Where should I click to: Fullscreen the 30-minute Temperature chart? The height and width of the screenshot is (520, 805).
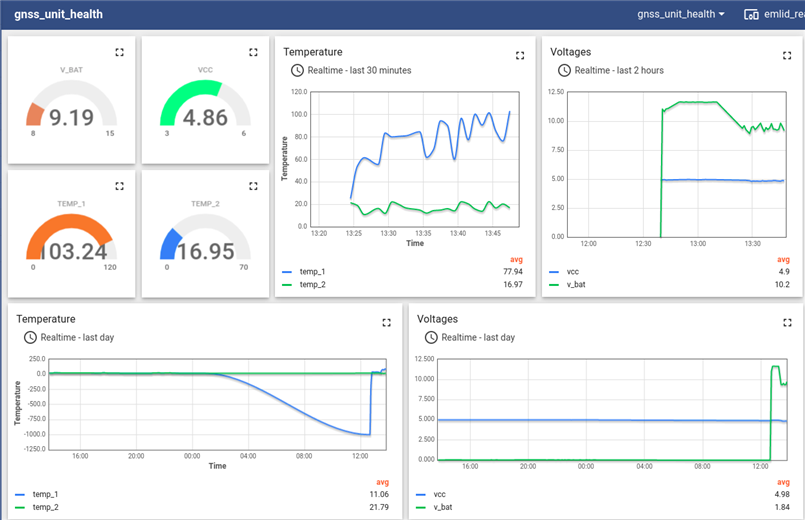[520, 56]
